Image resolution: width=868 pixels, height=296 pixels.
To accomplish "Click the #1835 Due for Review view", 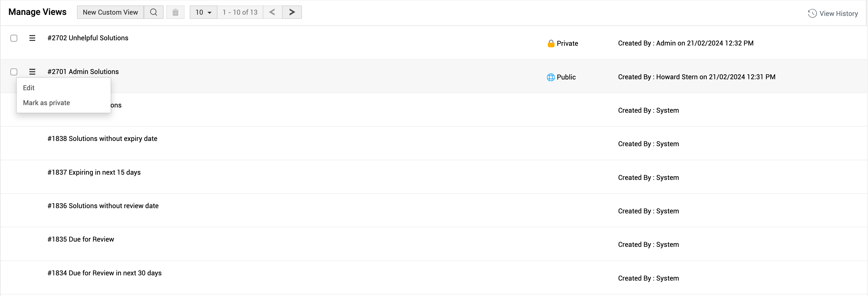I will tap(81, 239).
